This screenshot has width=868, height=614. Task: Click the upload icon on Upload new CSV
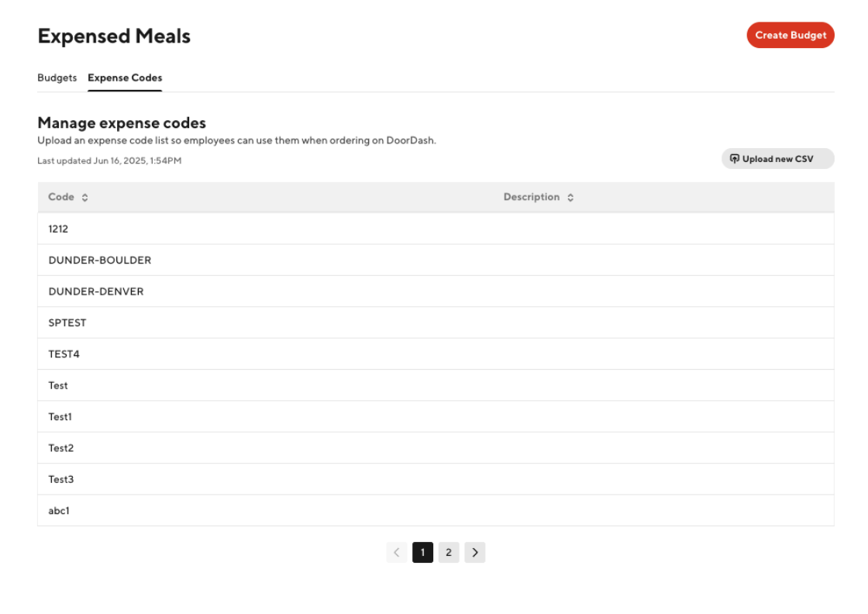(x=735, y=158)
